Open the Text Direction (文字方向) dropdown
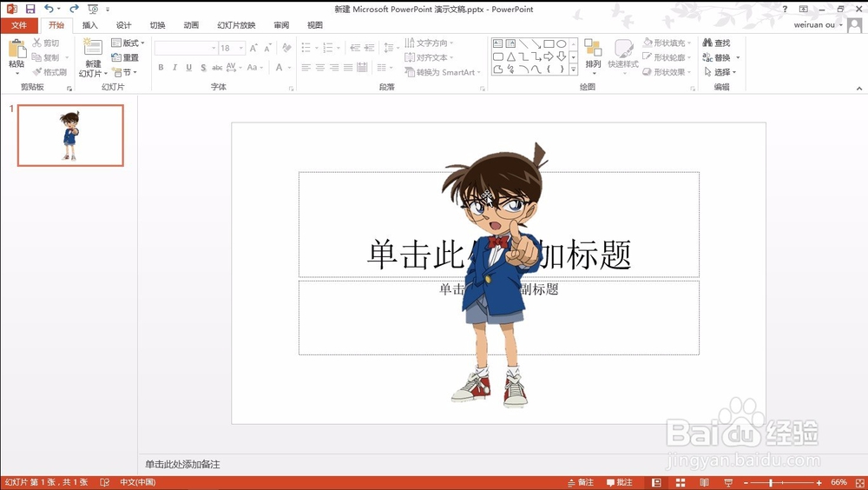Screen dimensions: 868x490 pos(429,43)
